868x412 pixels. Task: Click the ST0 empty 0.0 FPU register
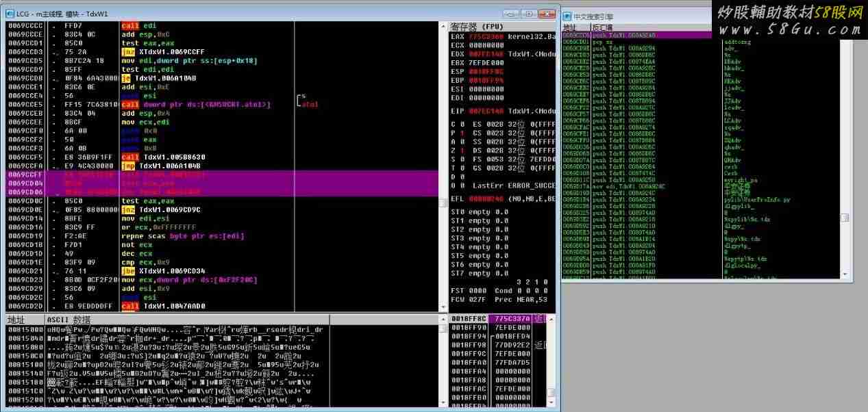480,211
